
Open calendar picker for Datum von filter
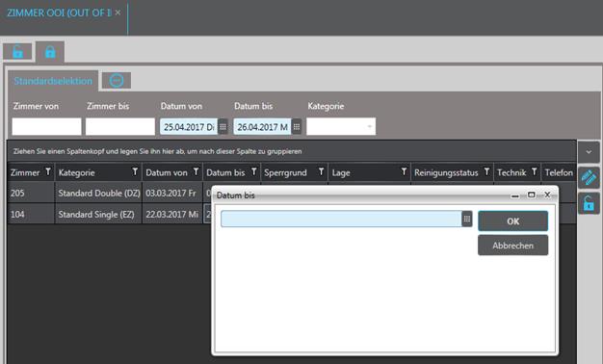tap(223, 127)
